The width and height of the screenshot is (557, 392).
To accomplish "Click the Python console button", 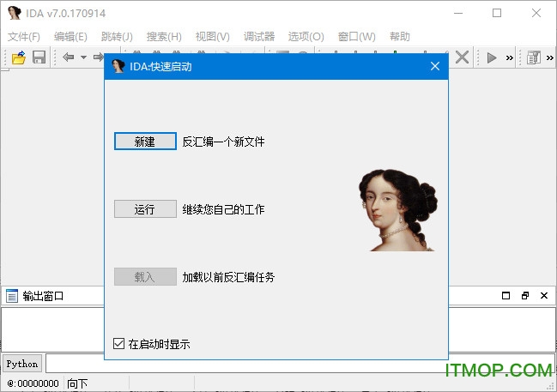I will 22,364.
